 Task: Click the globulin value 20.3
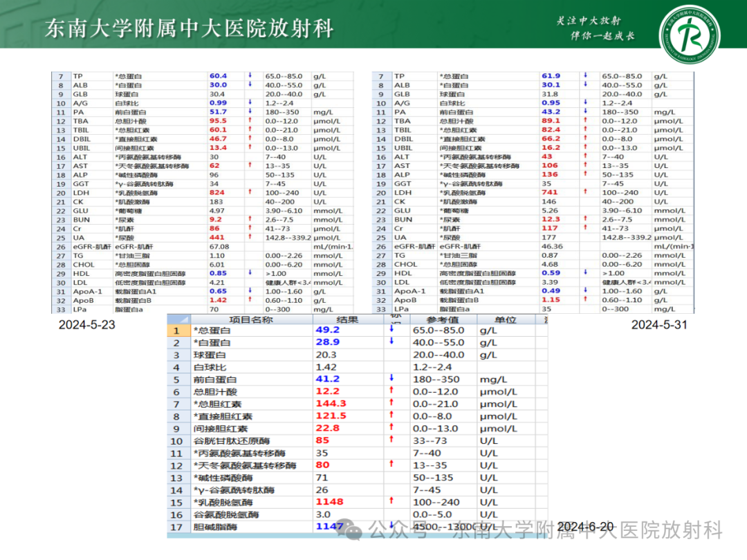point(326,355)
